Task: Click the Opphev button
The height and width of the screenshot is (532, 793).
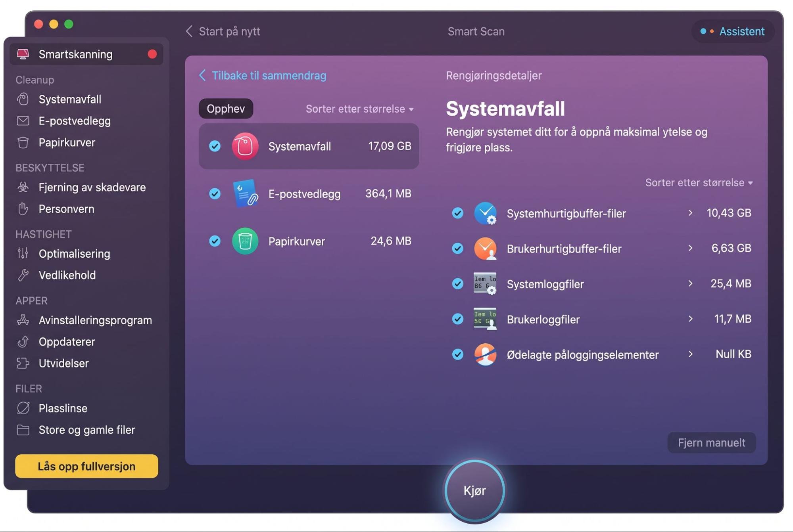Action: point(226,109)
